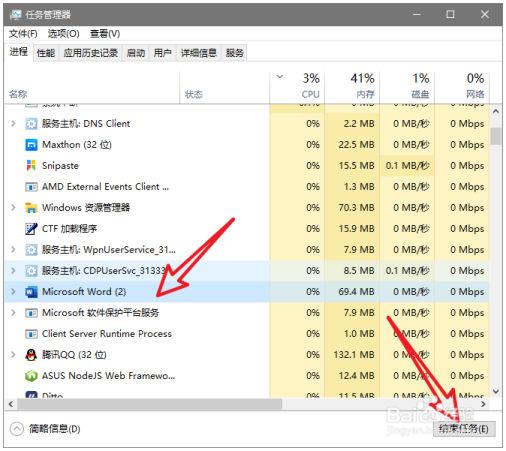Image resolution: width=506 pixels, height=451 pixels.
Task: Click the horizontal scrollbar thumb
Action: click(x=150, y=404)
